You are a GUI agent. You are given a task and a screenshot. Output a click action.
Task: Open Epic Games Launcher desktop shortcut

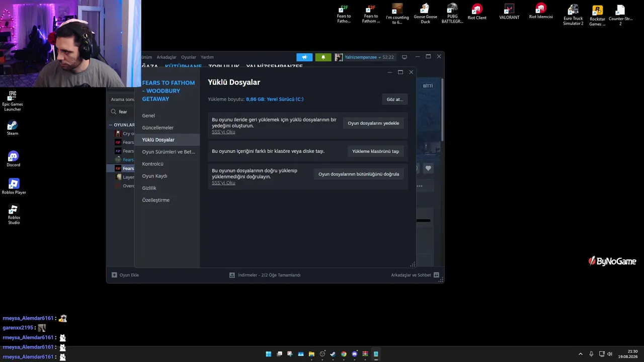coord(13,101)
